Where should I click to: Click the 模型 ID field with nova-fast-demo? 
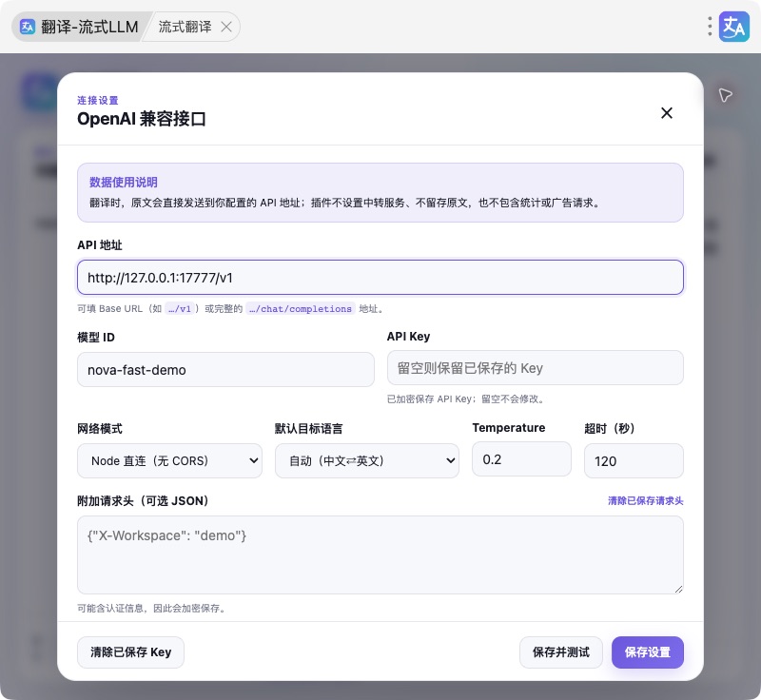click(225, 370)
